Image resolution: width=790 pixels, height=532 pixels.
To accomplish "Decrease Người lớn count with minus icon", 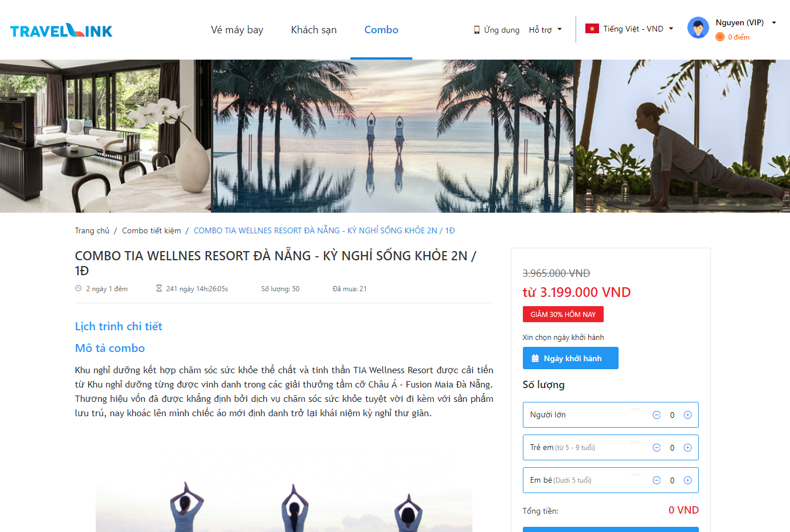I will (x=656, y=415).
